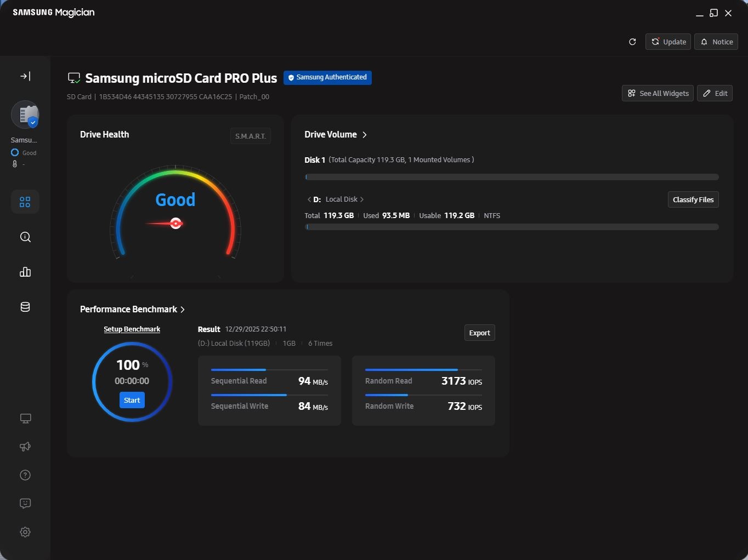The width and height of the screenshot is (748, 560).
Task: Expand the Drive Volume chevron
Action: click(x=365, y=135)
